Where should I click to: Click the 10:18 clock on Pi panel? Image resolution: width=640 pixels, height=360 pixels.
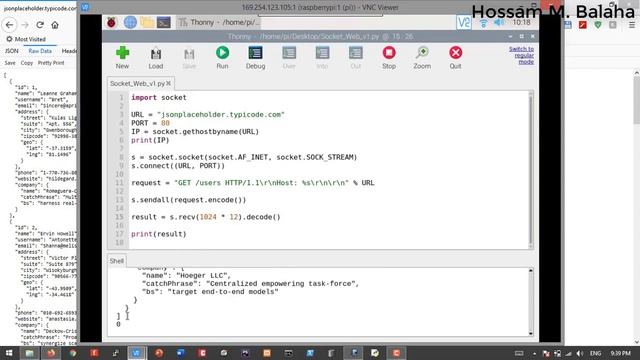coord(521,22)
